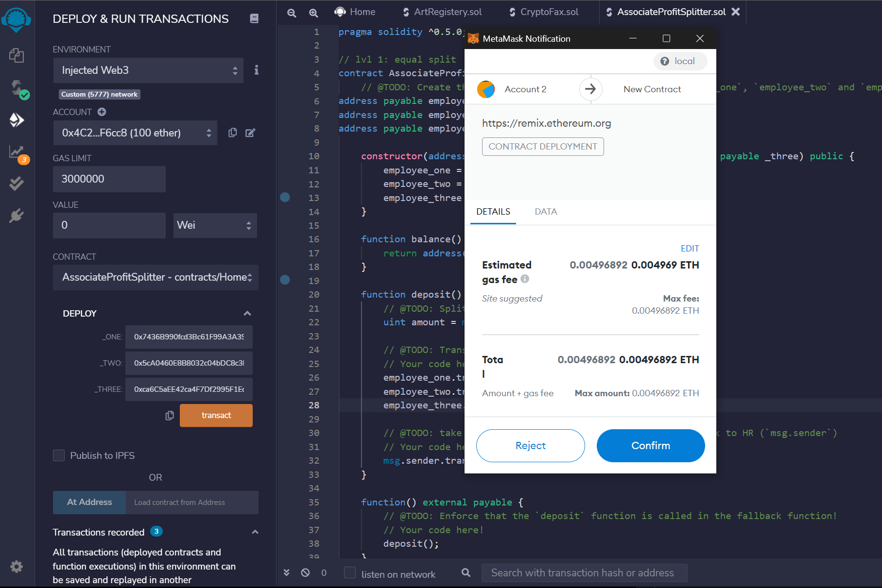Click the orange transact button
882x588 pixels.
coord(216,416)
